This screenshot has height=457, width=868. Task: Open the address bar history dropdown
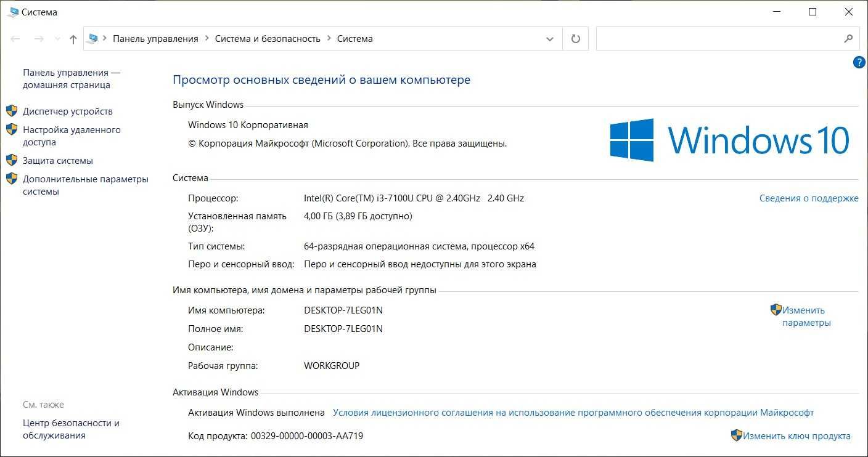(x=550, y=39)
